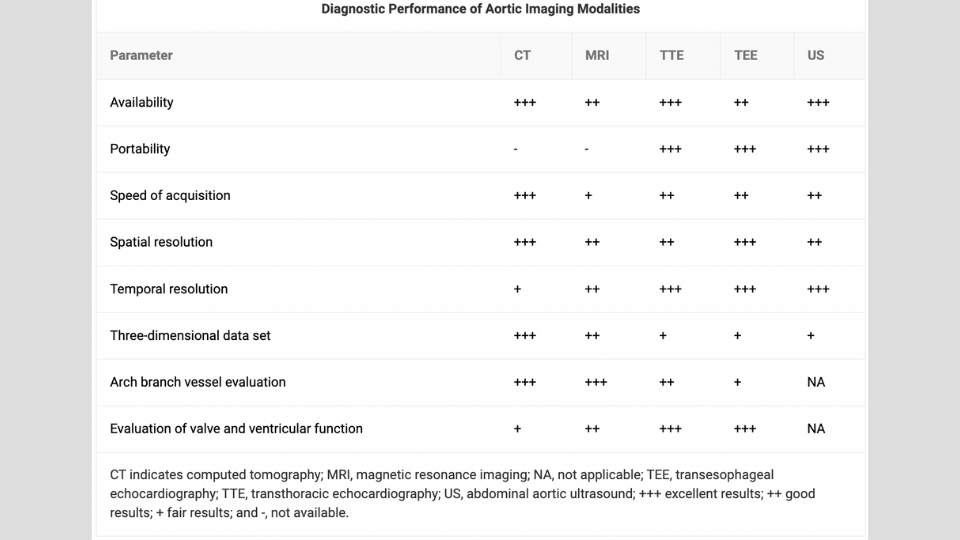Click the Spatial resolution row label
The image size is (960, 540).
point(161,242)
